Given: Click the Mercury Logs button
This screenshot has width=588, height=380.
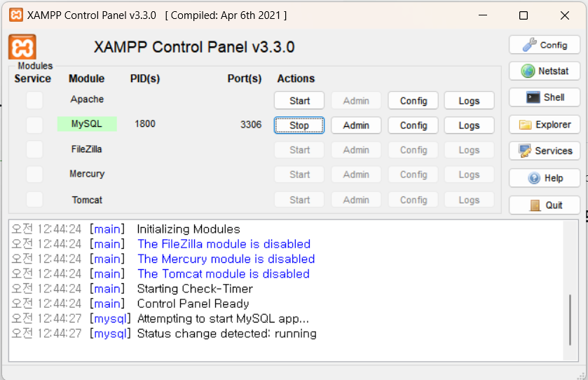Looking at the screenshot, I should [x=469, y=175].
